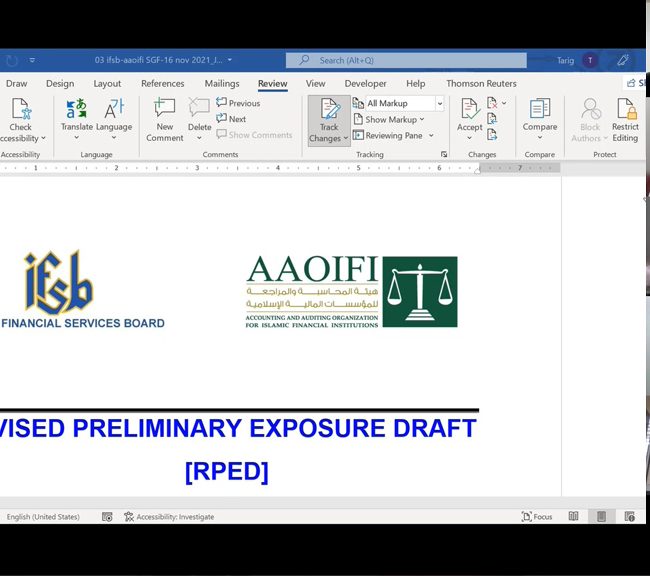Click Accessibility: Investigate status
This screenshot has height=576, width=650.
tap(169, 517)
